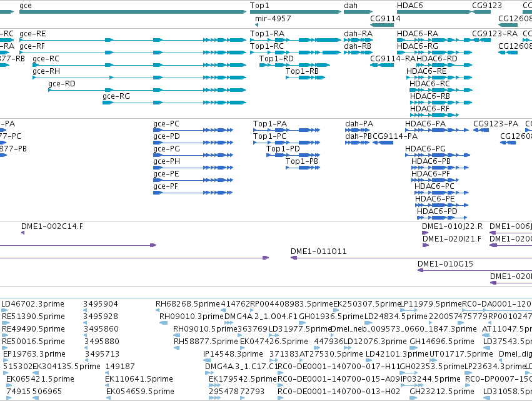Open the Top1-RD transcript label
Viewport: 532px width, 401px height.
click(x=276, y=59)
